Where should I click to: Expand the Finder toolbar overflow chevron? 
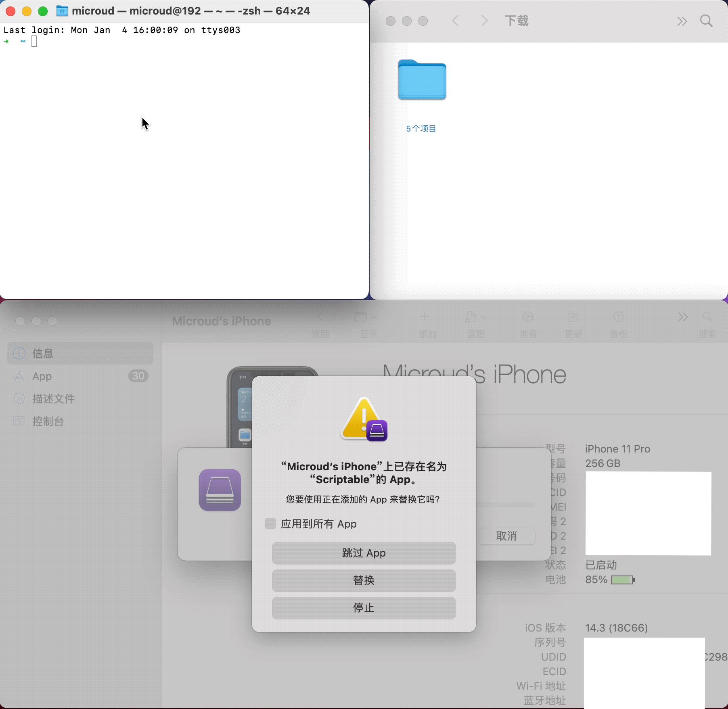(682, 21)
